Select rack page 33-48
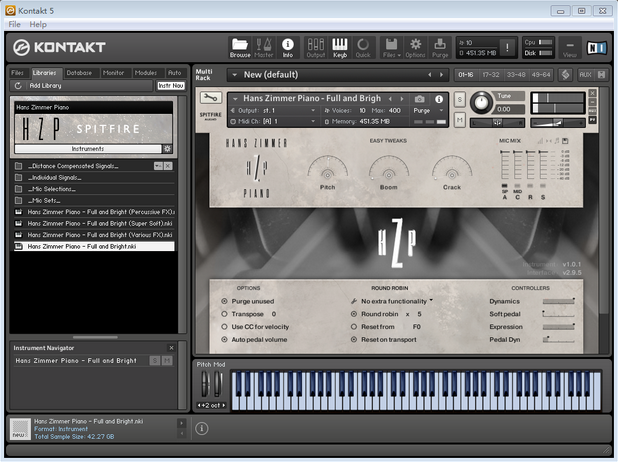The image size is (618, 462). pos(516,75)
